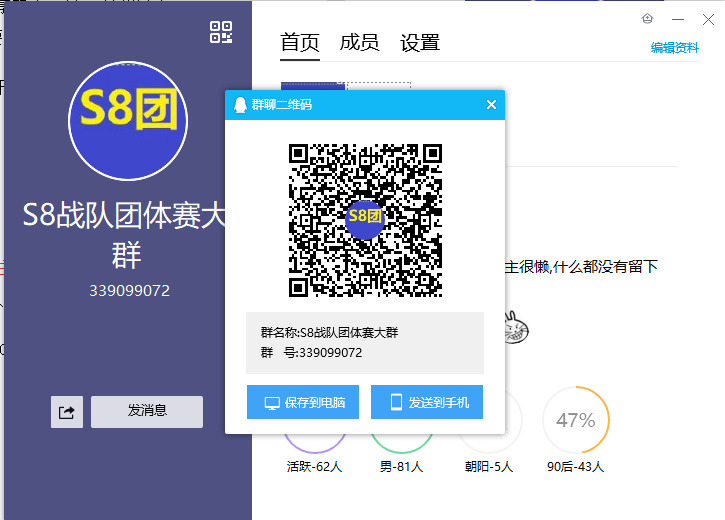Minimize the group profile window
This screenshot has width=725, height=520.
[679, 18]
